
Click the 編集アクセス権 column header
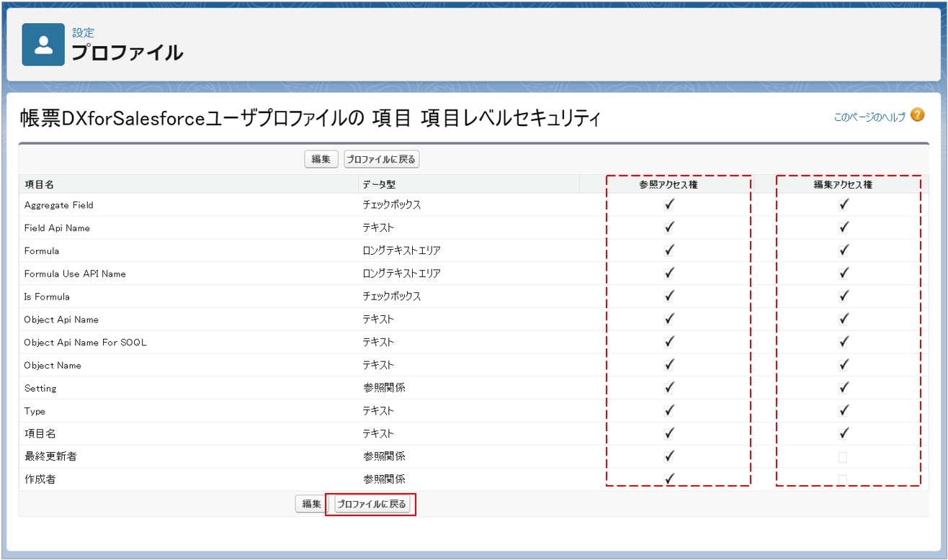point(843,185)
